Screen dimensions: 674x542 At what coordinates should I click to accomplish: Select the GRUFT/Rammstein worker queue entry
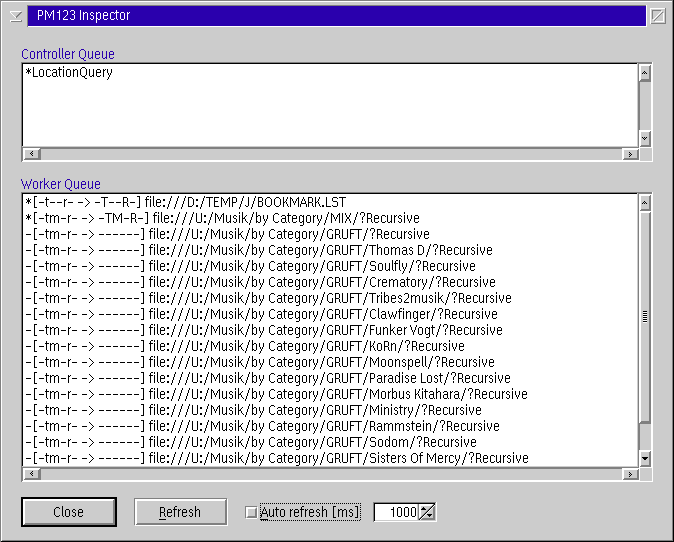(x=262, y=426)
